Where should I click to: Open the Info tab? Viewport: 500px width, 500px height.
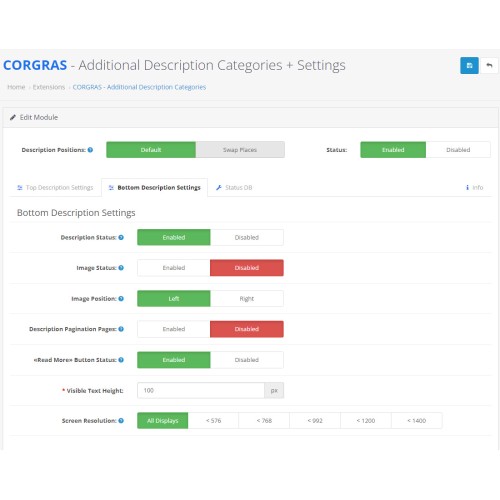(475, 188)
